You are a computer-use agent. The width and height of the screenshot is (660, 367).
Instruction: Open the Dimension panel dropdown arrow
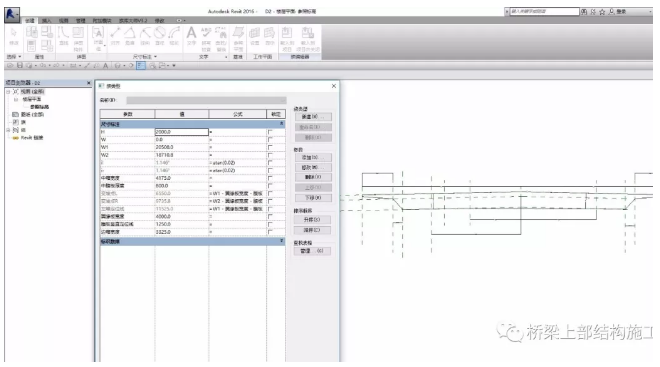(x=155, y=56)
